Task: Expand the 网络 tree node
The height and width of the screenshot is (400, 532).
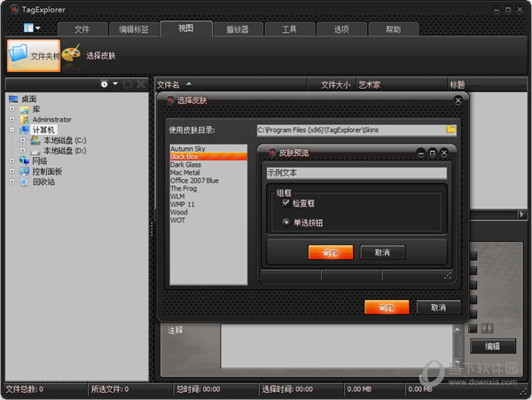Action: (12, 161)
